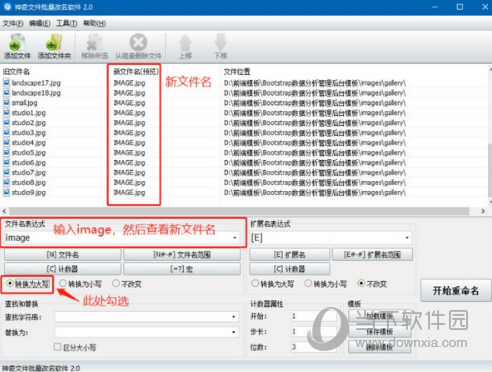492x372 pixels.
Task: Click the filename [C] 计数器 button
Action: pos(62,269)
